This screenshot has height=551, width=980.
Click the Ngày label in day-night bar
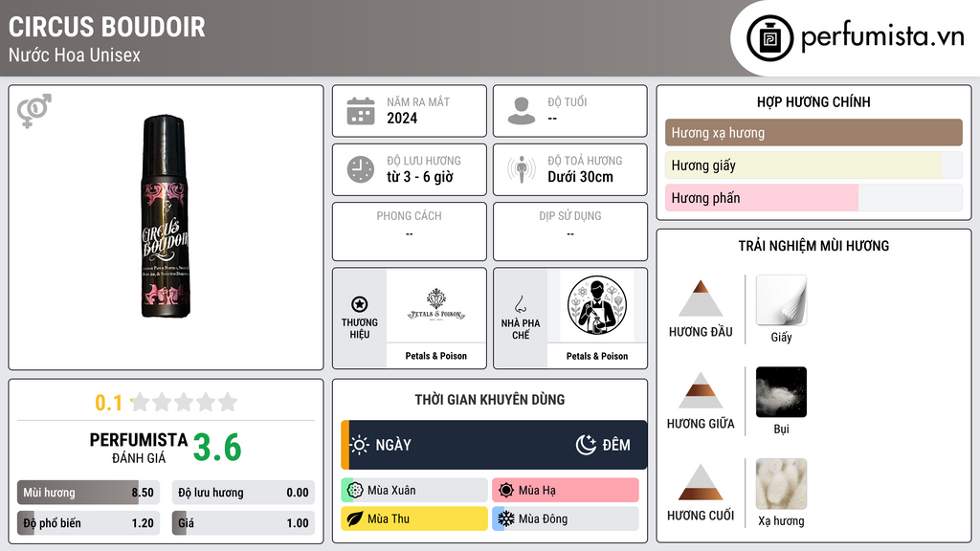pos(393,445)
